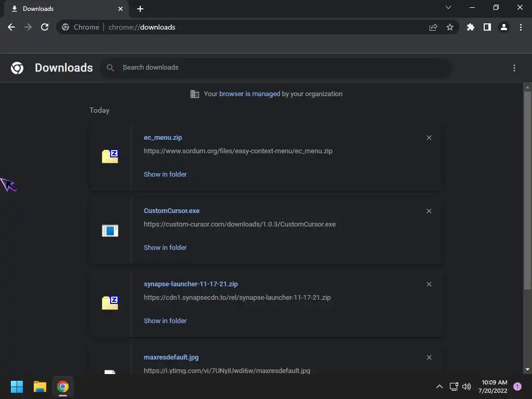This screenshot has width=532, height=399.
Task: Open File Explorer from the taskbar
Action: [39, 387]
